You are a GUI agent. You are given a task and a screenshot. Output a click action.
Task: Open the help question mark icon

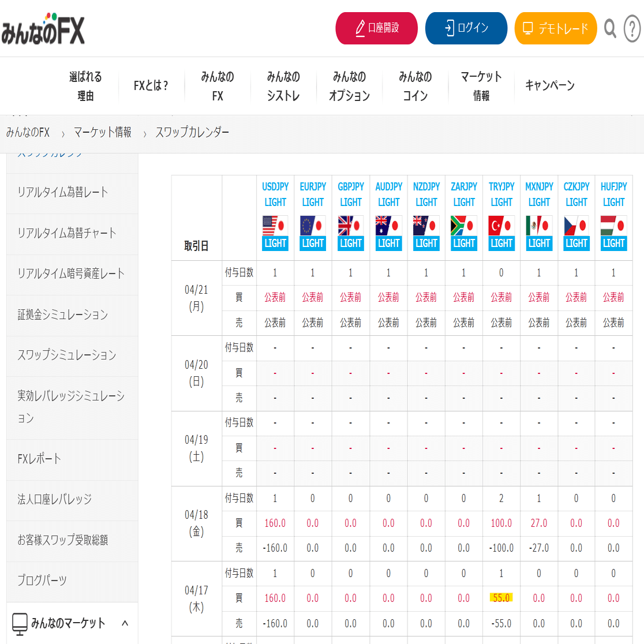coord(631,28)
